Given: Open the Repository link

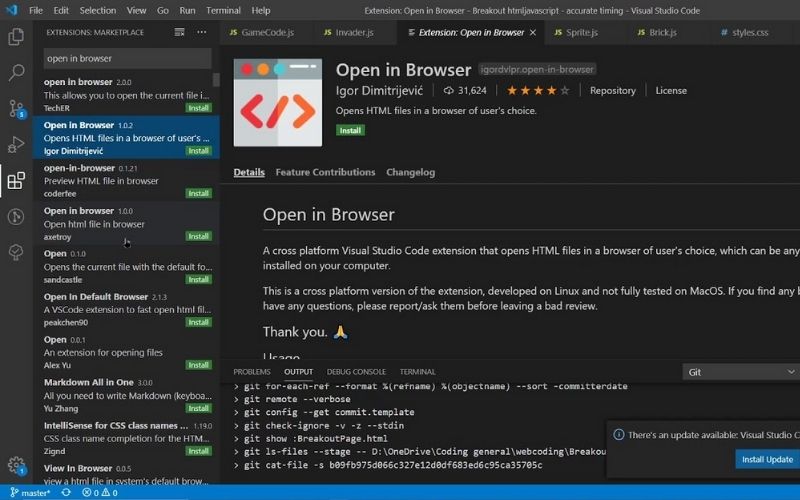Looking at the screenshot, I should [x=613, y=91].
